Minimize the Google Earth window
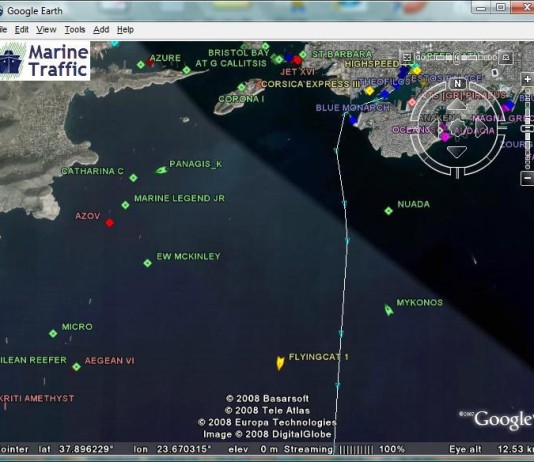Viewport: 534px width, 462px height. click(481, 7)
